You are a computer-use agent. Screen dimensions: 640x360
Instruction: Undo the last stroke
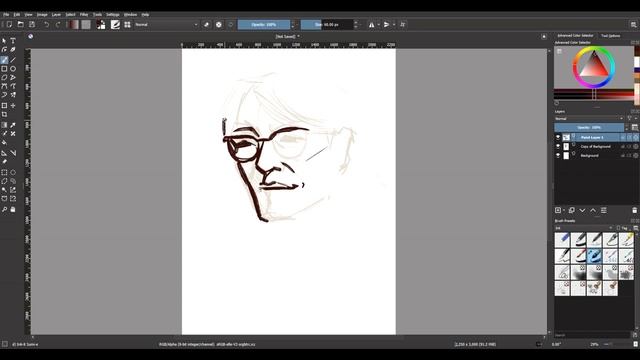pyautogui.click(x=47, y=24)
